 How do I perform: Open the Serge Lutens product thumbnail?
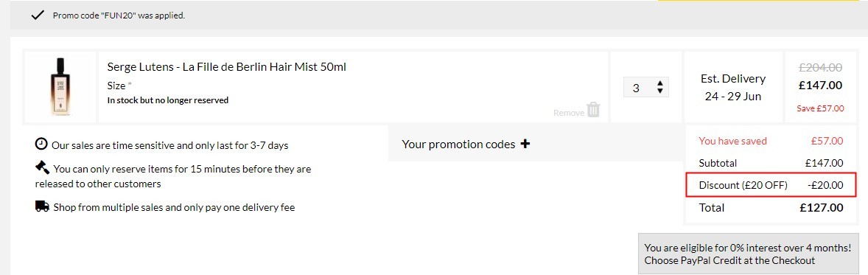pos(60,86)
